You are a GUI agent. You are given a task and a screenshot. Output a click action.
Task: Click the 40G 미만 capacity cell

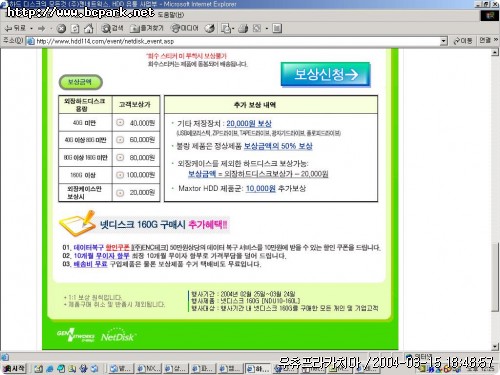click(x=84, y=123)
